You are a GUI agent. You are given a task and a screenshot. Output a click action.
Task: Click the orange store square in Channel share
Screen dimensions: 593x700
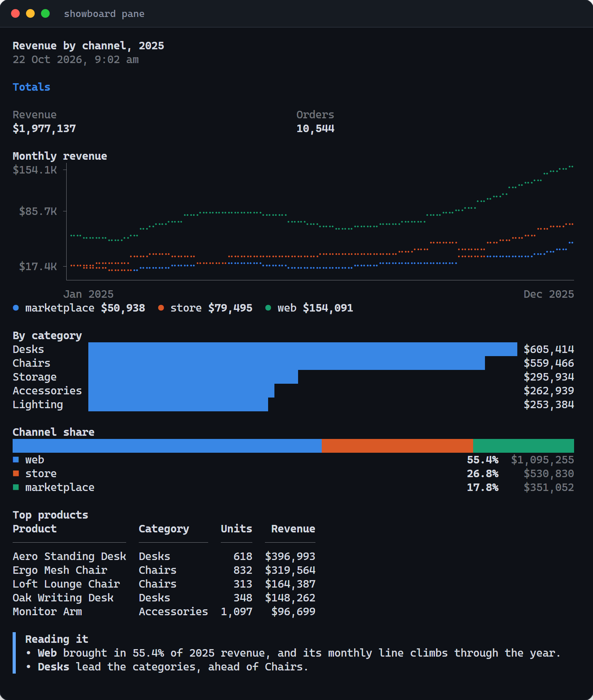pos(16,474)
